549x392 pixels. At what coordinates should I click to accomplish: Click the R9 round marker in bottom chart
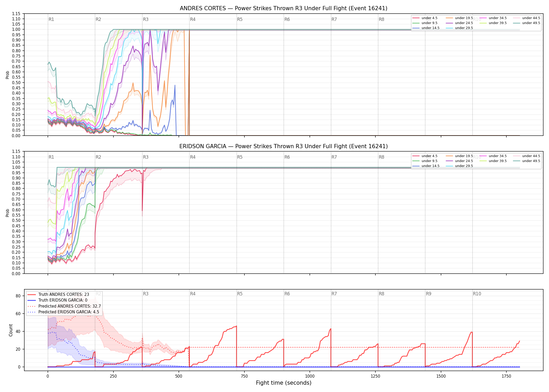428,294
